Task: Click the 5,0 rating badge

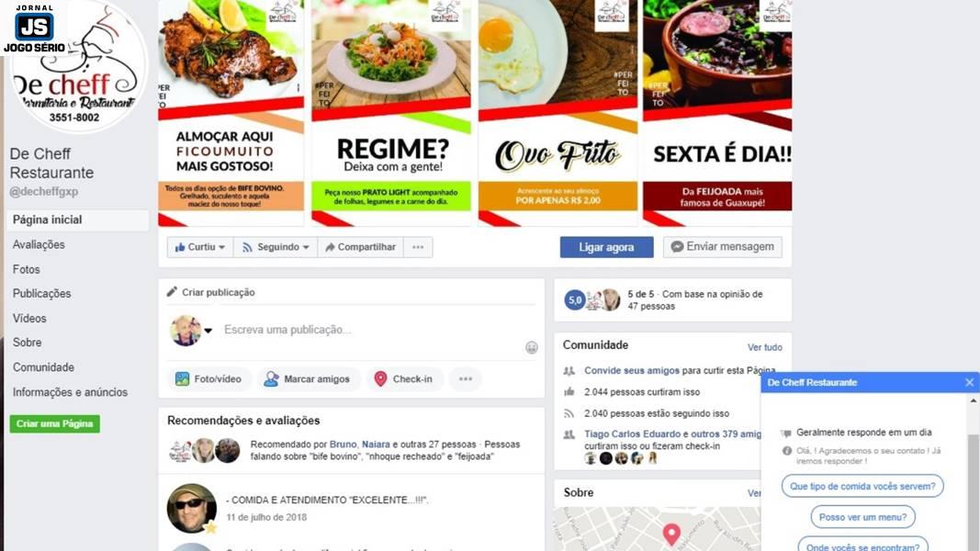Action: pos(574,300)
